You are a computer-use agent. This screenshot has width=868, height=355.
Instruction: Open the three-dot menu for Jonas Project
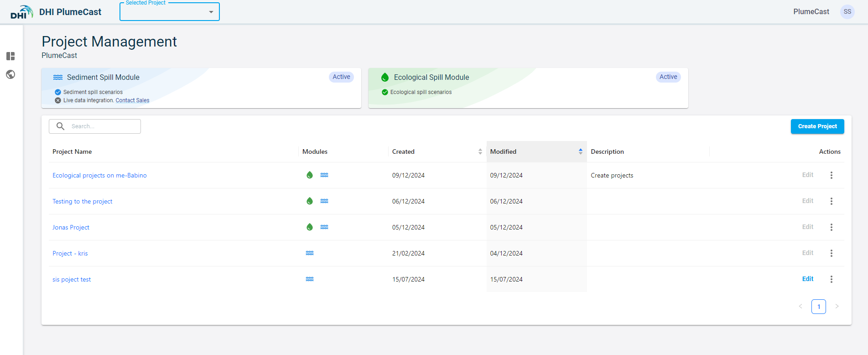tap(831, 227)
